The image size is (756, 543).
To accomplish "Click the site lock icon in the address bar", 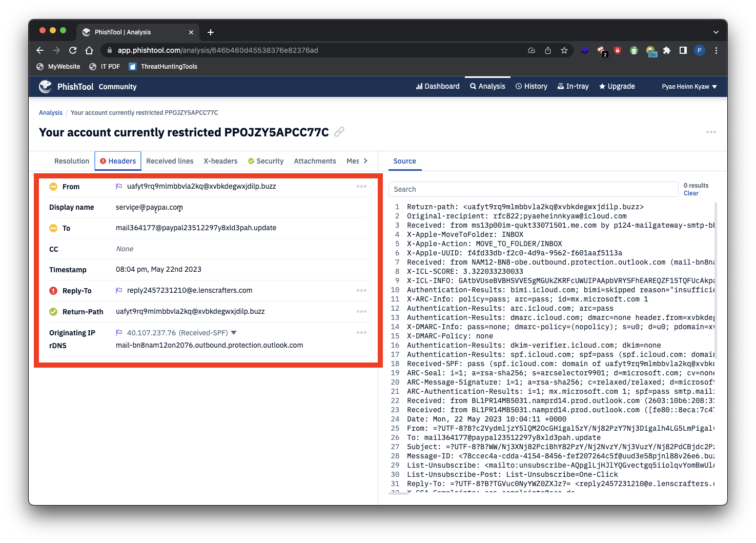I will pyautogui.click(x=109, y=50).
